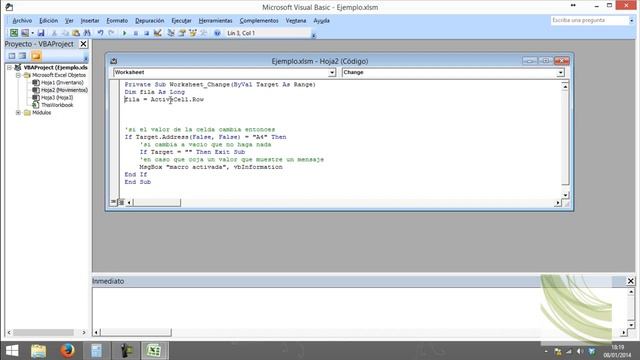Click the Break (pause) toolbar icon

point(136,33)
